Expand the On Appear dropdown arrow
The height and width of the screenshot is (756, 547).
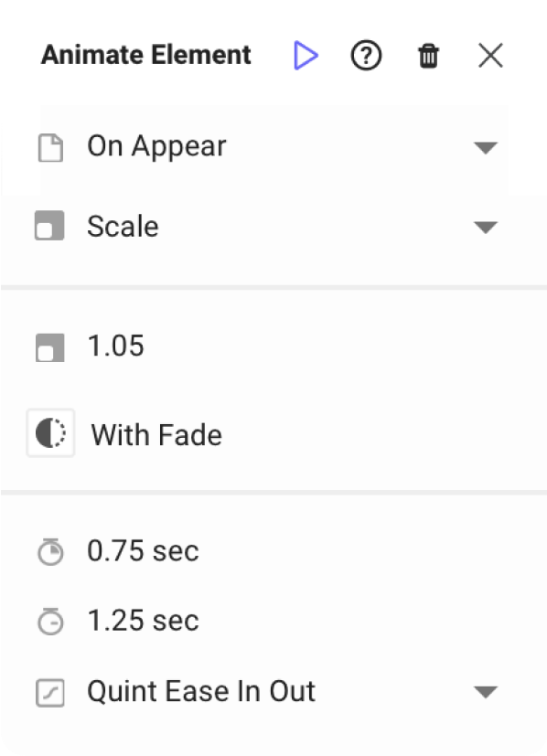pyautogui.click(x=486, y=147)
